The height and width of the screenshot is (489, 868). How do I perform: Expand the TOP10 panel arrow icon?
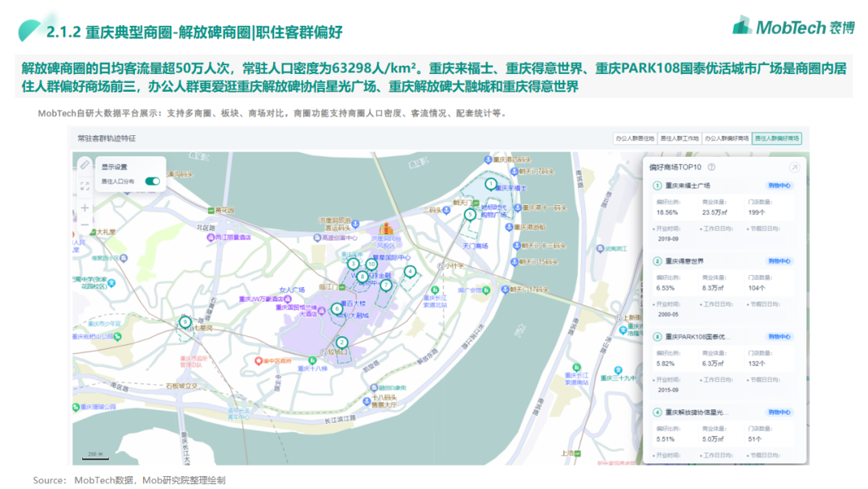(x=794, y=167)
